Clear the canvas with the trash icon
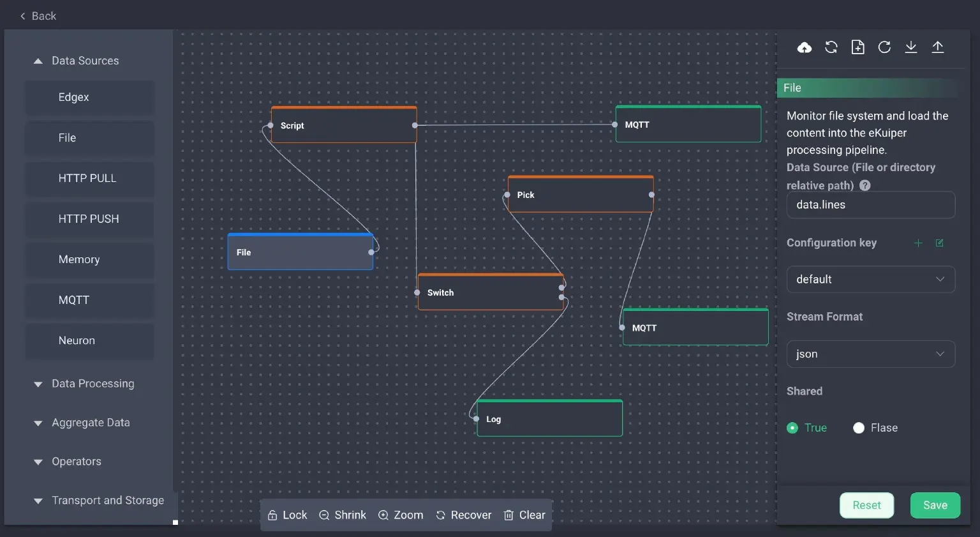Screen dimensions: 980x537 524,515
